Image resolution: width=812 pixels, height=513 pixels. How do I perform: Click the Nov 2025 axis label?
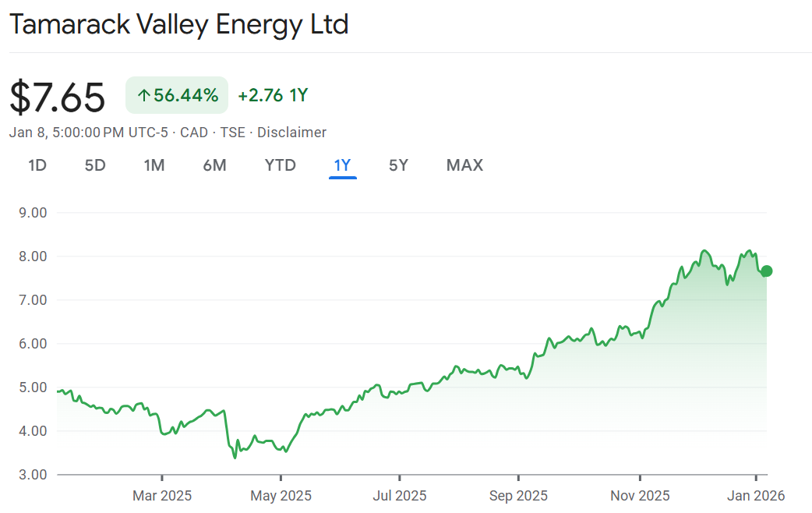pyautogui.click(x=640, y=495)
